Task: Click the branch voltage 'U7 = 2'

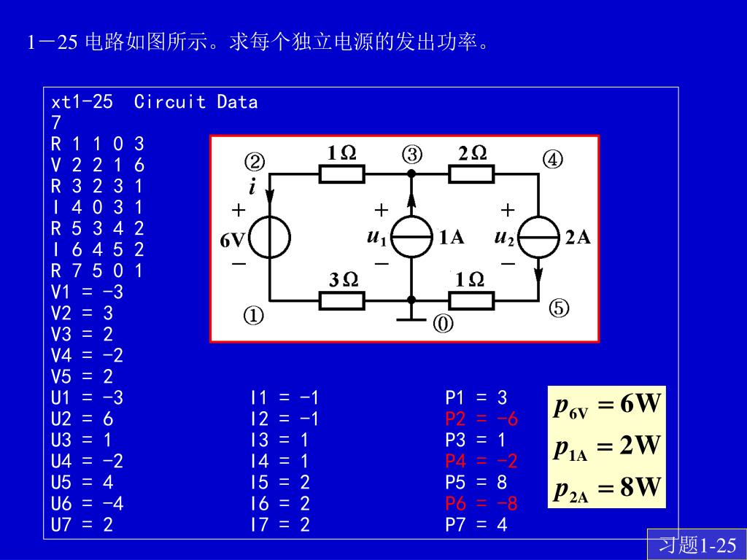Action: 82,524
